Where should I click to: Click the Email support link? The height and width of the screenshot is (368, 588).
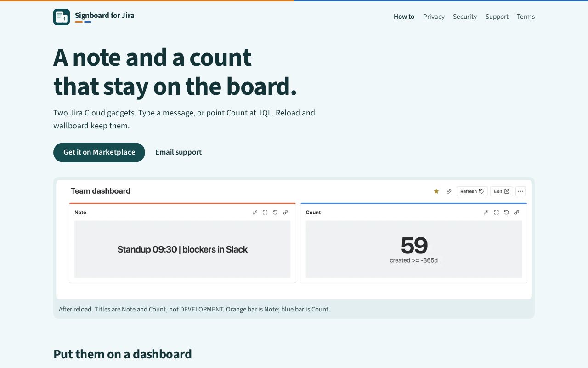tap(178, 152)
